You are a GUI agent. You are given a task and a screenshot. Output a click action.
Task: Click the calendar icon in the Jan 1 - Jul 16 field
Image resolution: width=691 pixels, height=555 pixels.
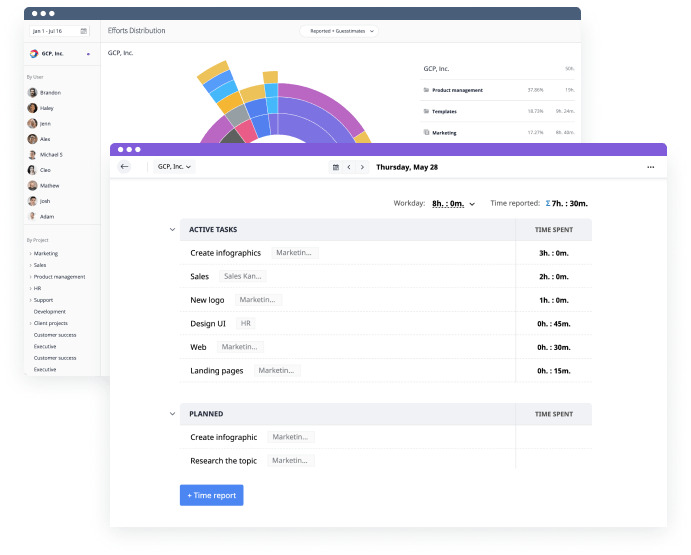[x=83, y=32]
